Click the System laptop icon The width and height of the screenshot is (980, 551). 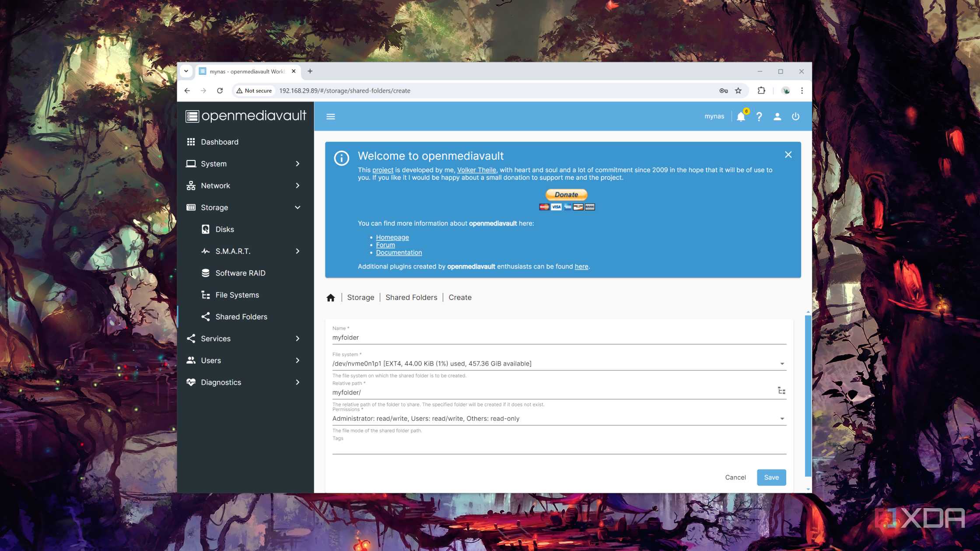tap(191, 164)
